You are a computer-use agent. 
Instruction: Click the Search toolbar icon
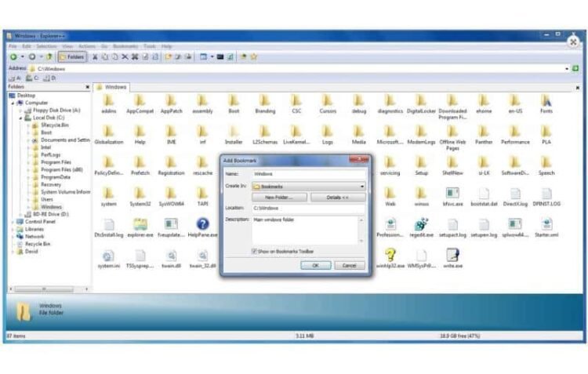(x=155, y=57)
